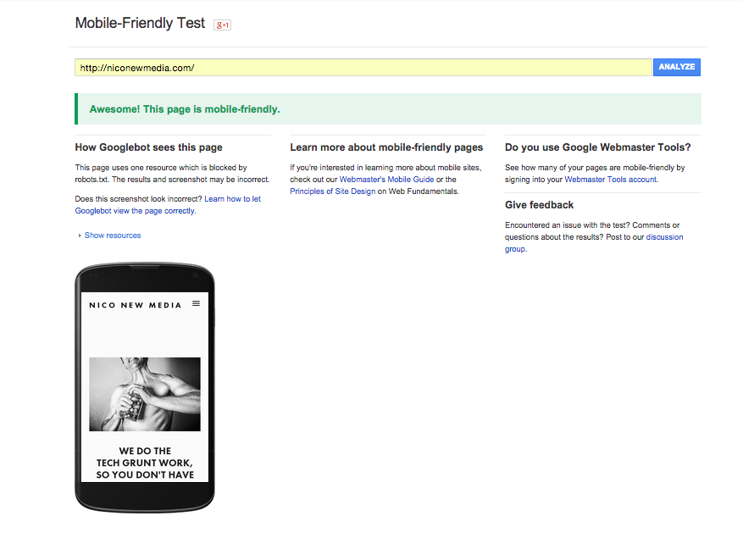743x560 pixels.
Task: Open the Webmaster Tools account link
Action: (x=611, y=180)
